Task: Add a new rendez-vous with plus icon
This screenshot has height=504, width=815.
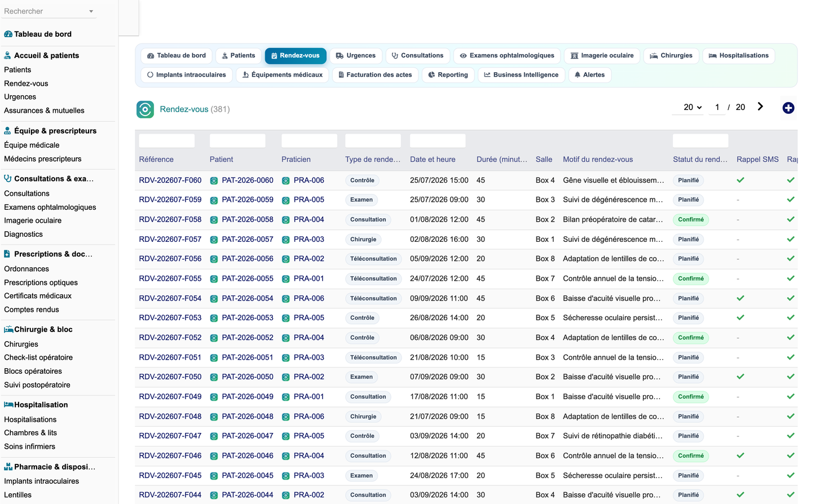Action: [788, 108]
